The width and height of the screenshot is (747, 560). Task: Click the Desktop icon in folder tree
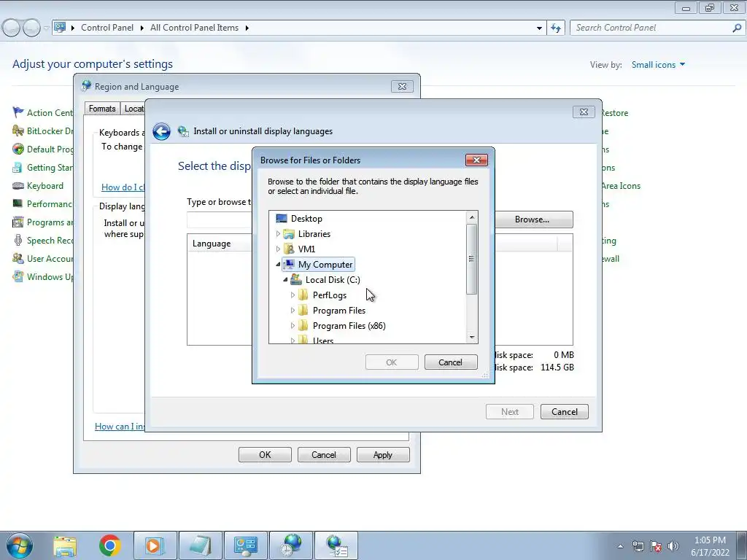pos(282,219)
